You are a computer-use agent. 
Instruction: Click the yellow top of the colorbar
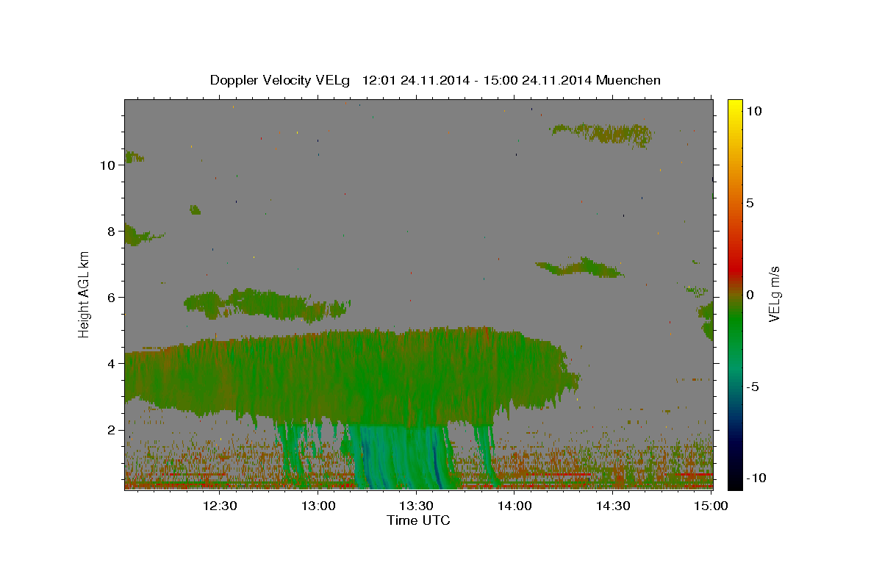734,107
